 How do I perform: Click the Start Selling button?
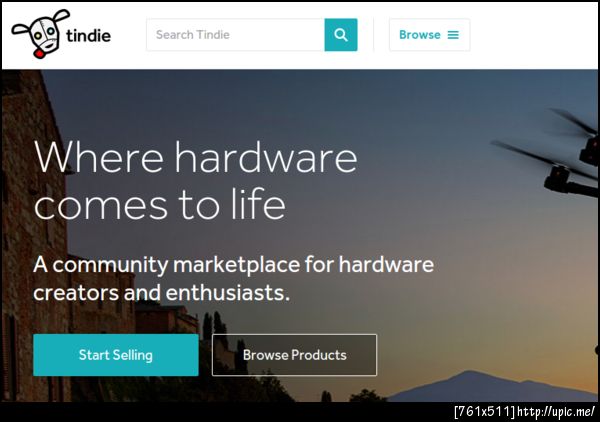(x=116, y=355)
